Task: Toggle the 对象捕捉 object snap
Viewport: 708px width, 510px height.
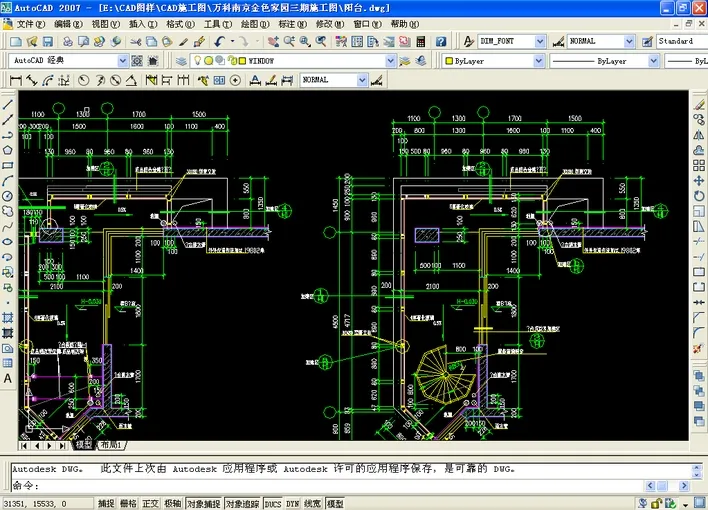Action: tap(203, 504)
